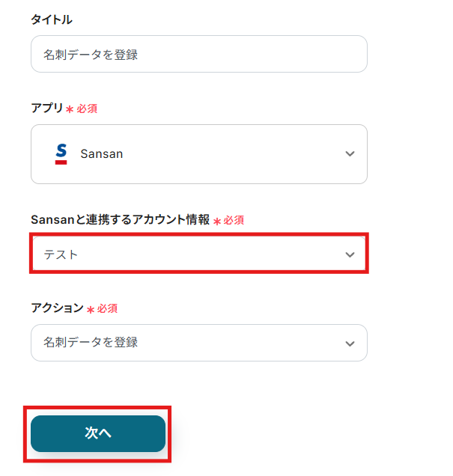Click the 必須 marker beside アクション
The width and height of the screenshot is (453, 476).
tap(107, 308)
